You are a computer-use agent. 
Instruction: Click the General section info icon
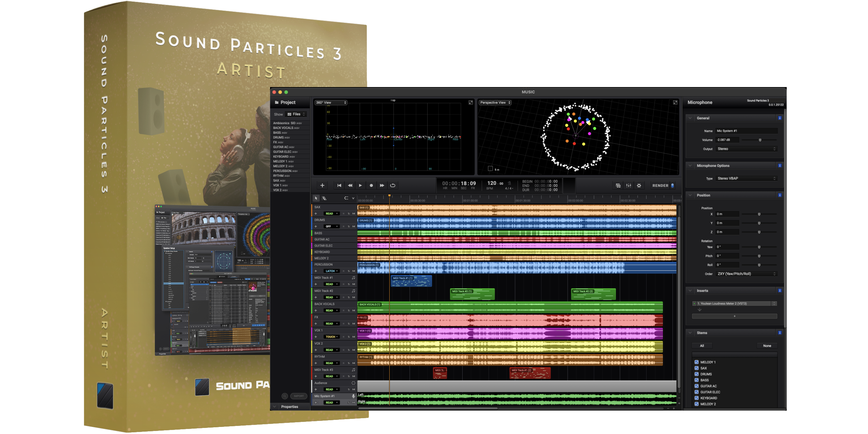click(779, 118)
